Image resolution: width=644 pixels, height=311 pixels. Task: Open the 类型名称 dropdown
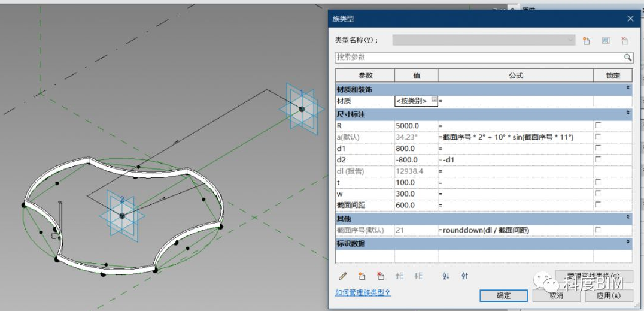(x=484, y=40)
